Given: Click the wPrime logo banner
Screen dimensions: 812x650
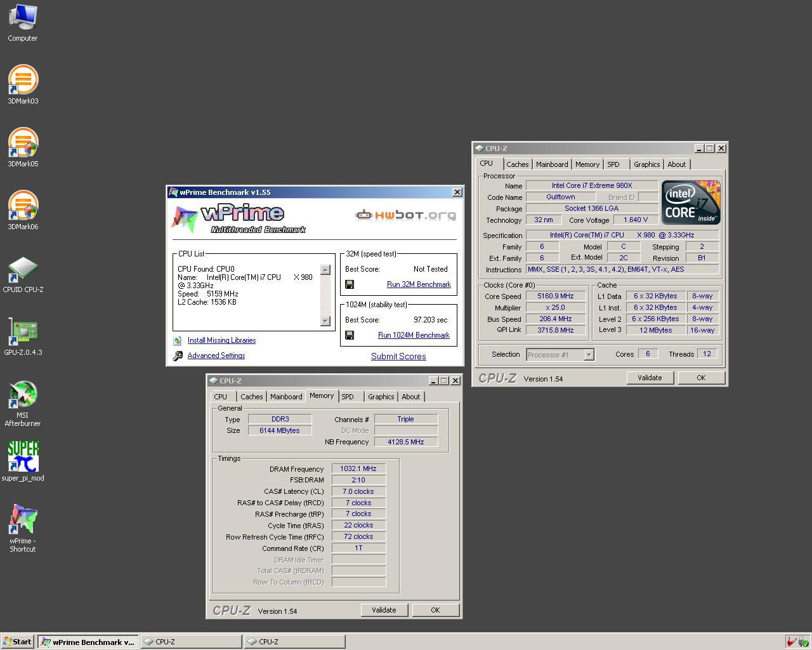Looking at the screenshot, I should [239, 219].
